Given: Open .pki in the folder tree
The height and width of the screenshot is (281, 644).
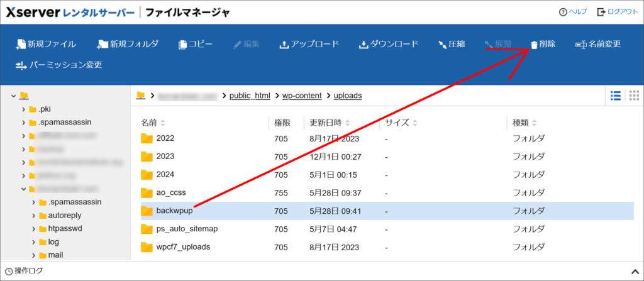Looking at the screenshot, I should tap(45, 109).
